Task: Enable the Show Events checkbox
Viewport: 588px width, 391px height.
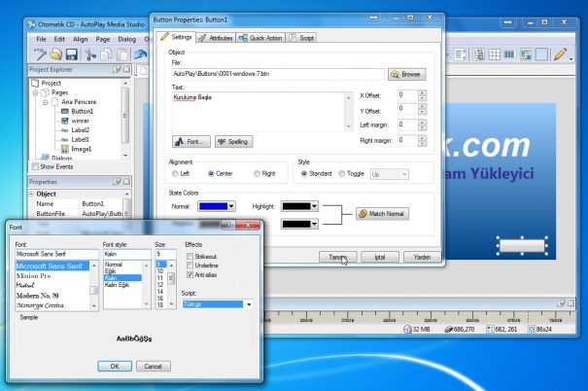Action: pyautogui.click(x=35, y=166)
